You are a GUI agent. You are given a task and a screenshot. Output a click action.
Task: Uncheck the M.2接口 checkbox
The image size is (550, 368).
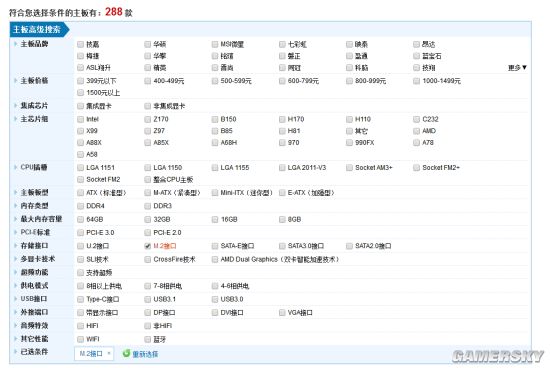point(148,246)
